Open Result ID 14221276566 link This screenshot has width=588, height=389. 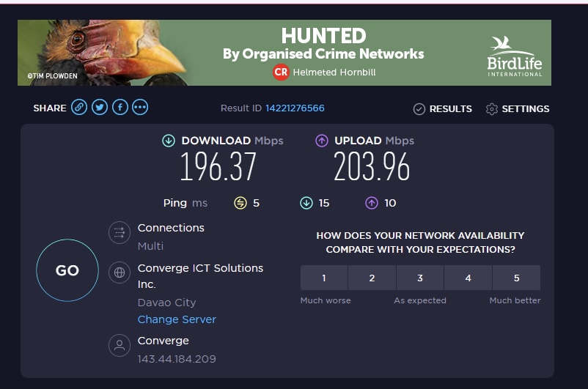tap(295, 108)
